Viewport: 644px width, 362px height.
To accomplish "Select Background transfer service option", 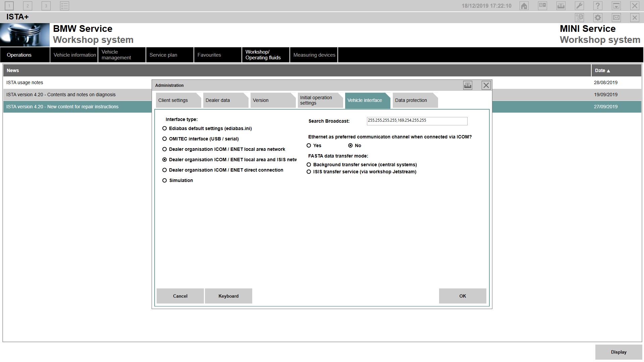I will (x=309, y=165).
